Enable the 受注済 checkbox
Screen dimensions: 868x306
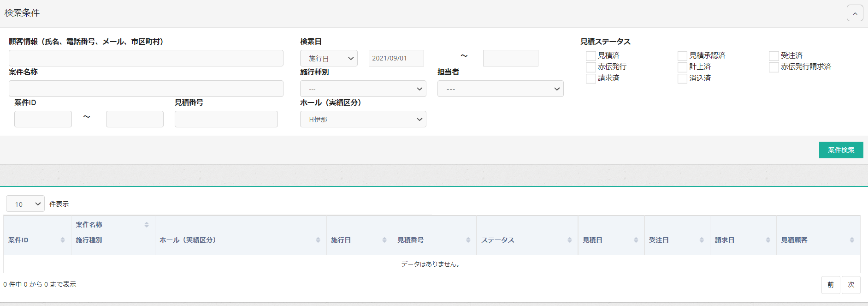pyautogui.click(x=774, y=56)
